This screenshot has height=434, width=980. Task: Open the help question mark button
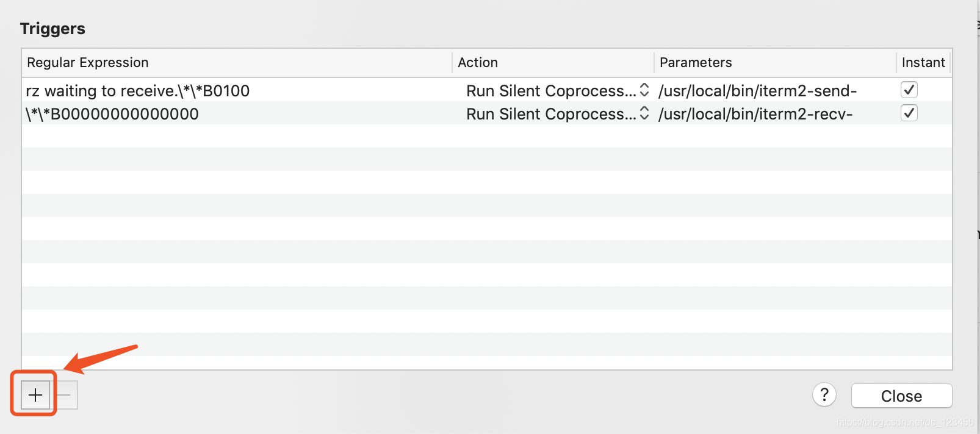(824, 395)
